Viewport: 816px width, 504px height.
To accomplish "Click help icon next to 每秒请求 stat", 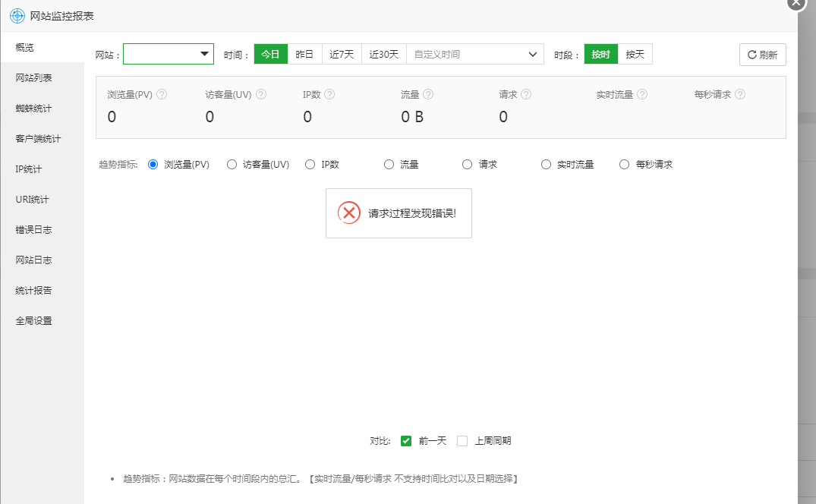I will pos(740,95).
